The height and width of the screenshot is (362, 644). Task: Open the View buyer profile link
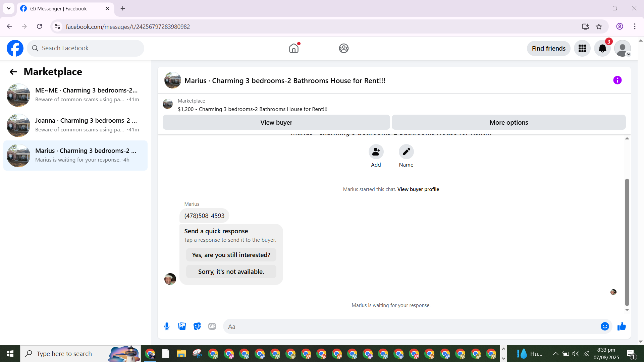click(418, 189)
